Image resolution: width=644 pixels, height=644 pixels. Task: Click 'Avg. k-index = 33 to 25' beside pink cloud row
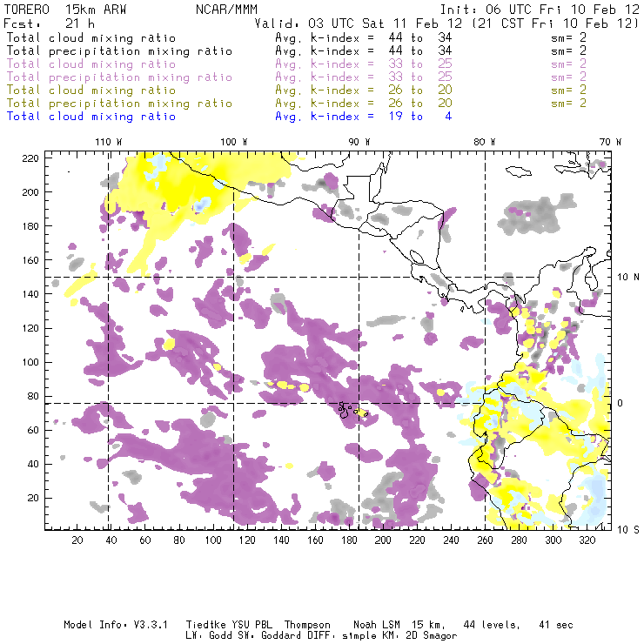tap(364, 64)
